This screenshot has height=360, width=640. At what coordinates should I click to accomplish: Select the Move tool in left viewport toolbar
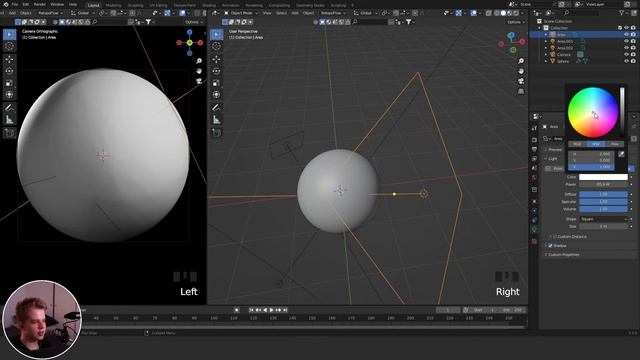[x=9, y=60]
